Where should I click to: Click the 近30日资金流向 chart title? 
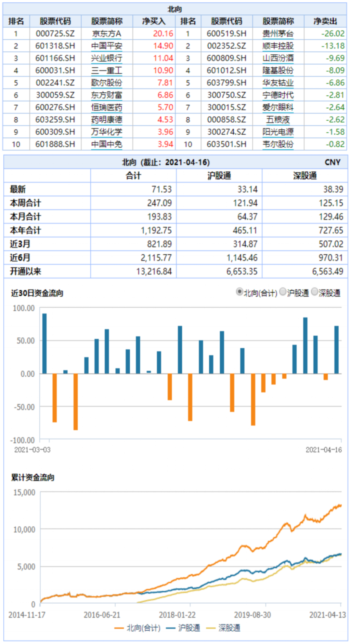point(37,293)
